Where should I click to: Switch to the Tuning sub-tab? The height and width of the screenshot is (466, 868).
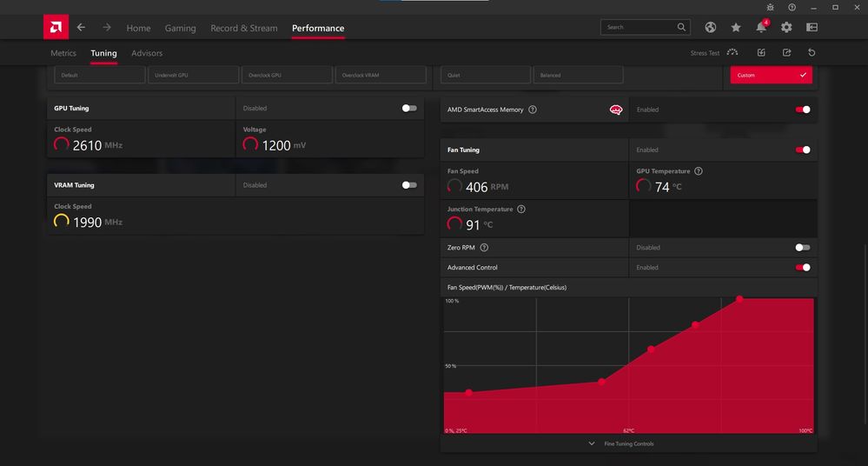point(103,53)
